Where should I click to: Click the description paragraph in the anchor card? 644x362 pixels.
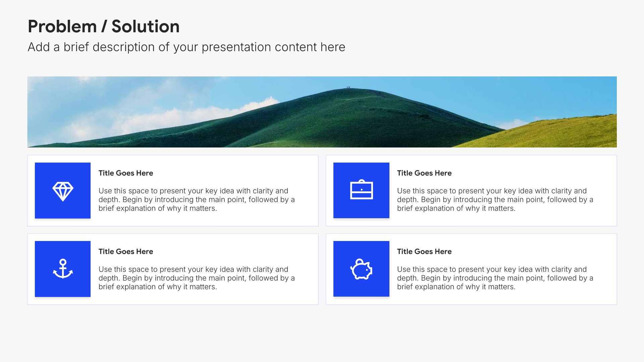tap(197, 278)
